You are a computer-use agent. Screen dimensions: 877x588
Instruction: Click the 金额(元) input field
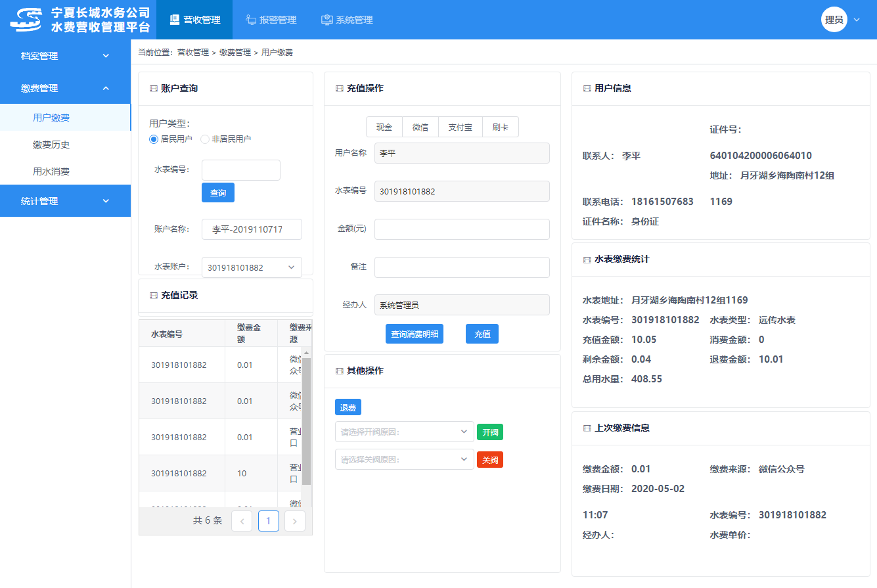(x=462, y=229)
